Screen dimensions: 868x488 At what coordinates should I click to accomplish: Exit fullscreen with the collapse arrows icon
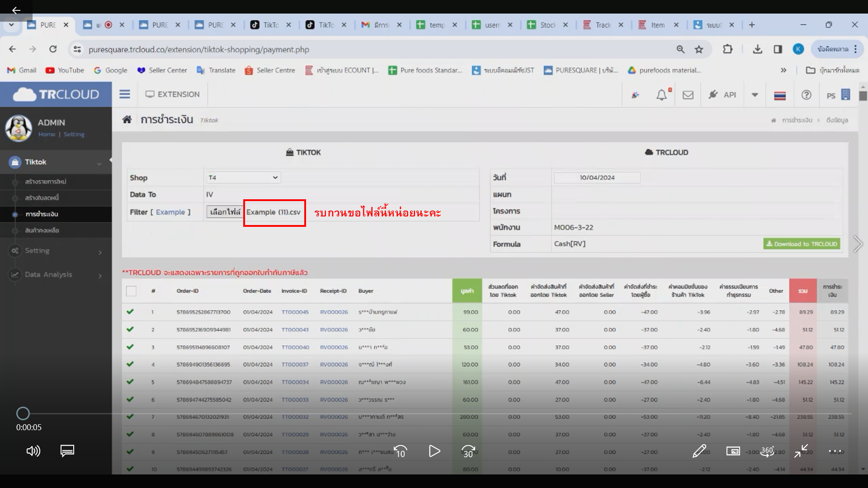click(801, 451)
